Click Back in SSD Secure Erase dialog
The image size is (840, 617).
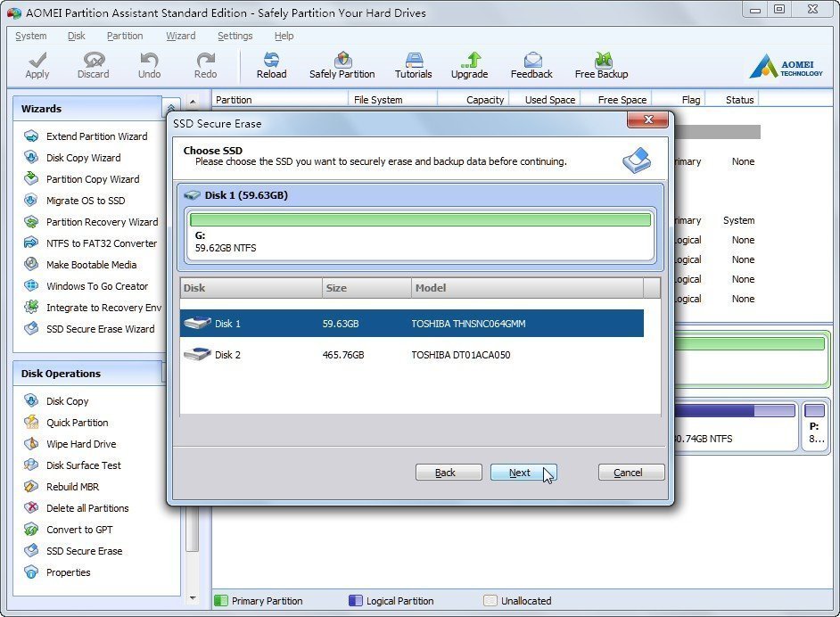pos(449,473)
